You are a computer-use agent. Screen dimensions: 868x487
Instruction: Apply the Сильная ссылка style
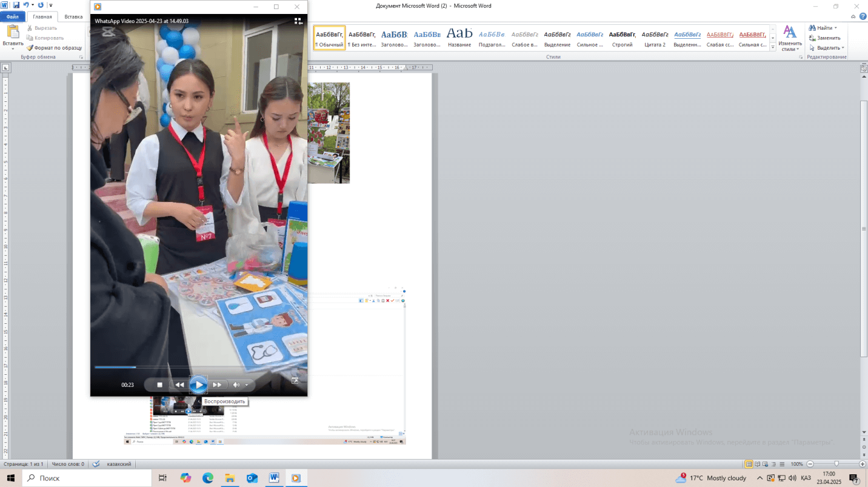click(x=752, y=38)
